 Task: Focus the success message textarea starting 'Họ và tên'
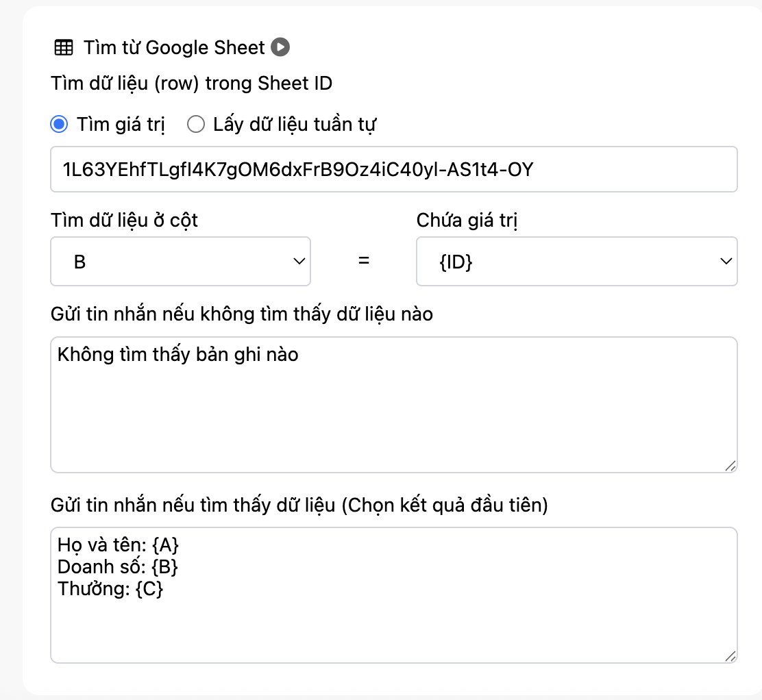(x=393, y=595)
